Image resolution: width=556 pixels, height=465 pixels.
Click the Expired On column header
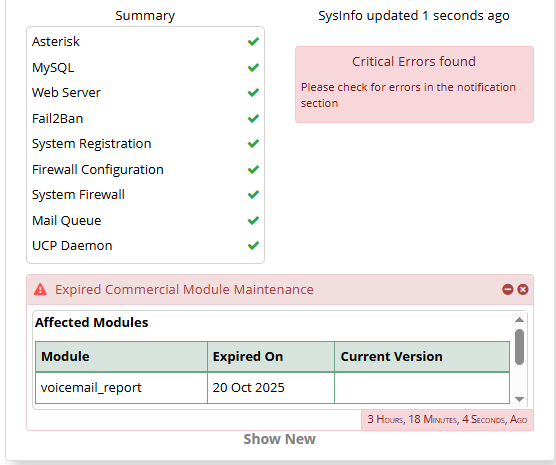click(271, 356)
